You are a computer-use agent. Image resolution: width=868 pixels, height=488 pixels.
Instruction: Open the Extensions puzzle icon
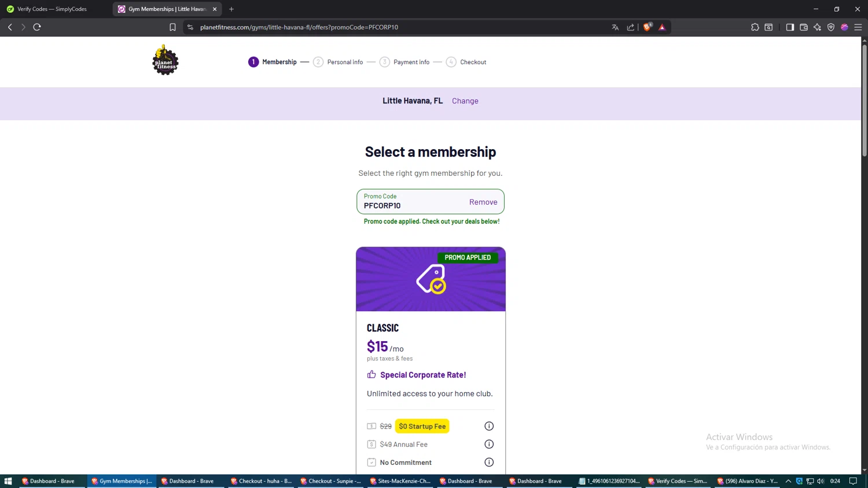click(755, 27)
